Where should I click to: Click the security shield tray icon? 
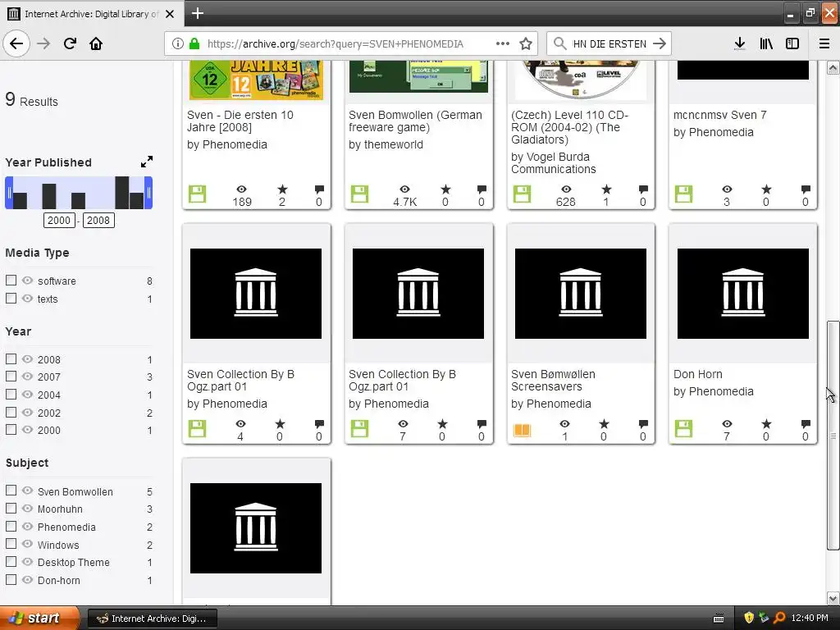748,619
